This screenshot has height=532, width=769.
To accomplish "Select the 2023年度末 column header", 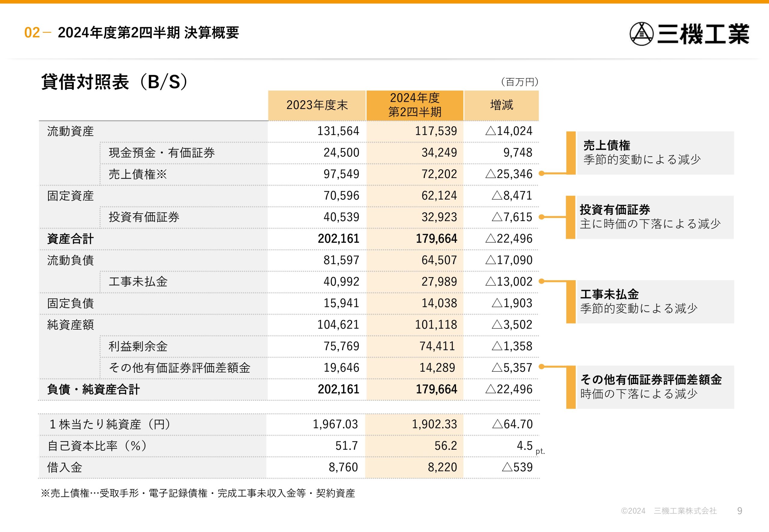I will (317, 105).
